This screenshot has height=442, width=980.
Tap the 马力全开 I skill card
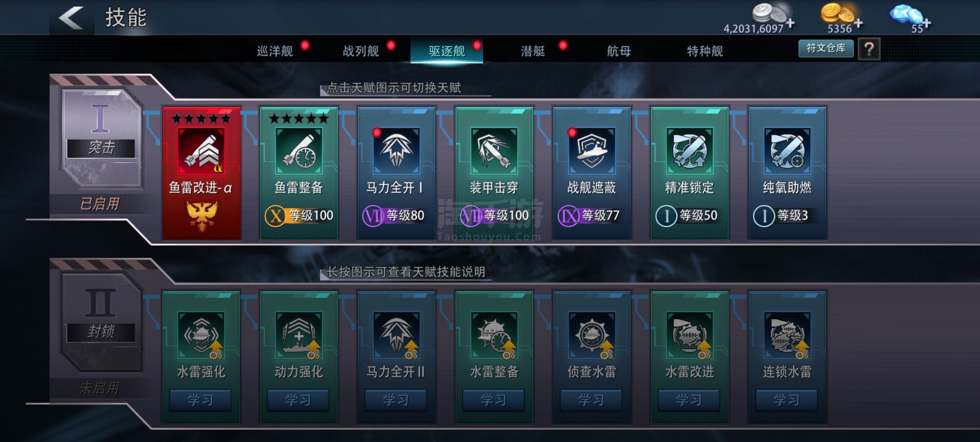[396, 173]
